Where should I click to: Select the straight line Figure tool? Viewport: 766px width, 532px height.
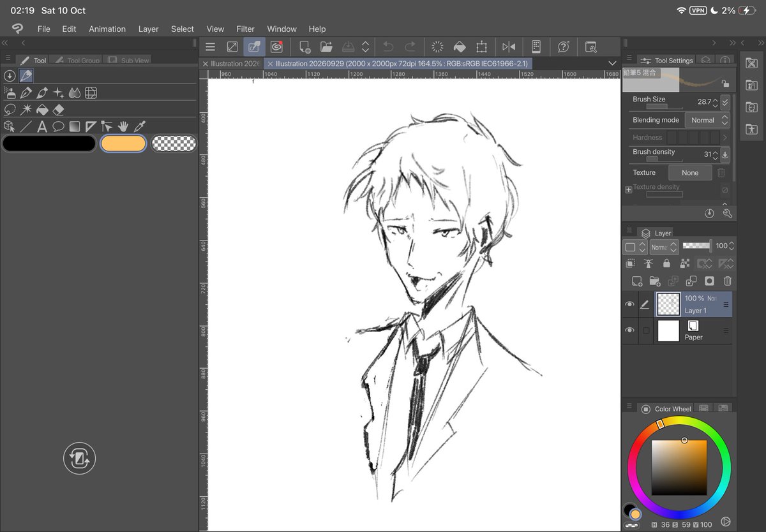[26, 126]
